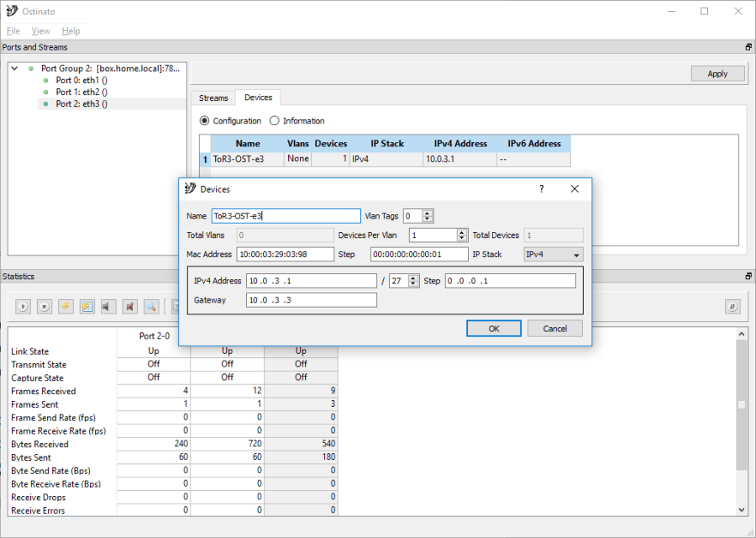The image size is (756, 538).
Task: Click the ToR3-OST-e3 device row name
Action: click(247, 159)
